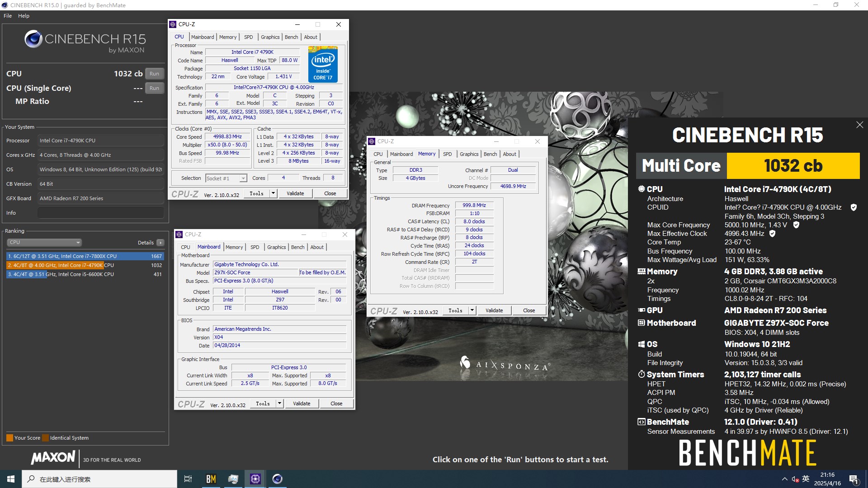
Task: Expand Tools arrow in Mainboard CPU-Z window
Action: pyautogui.click(x=279, y=404)
